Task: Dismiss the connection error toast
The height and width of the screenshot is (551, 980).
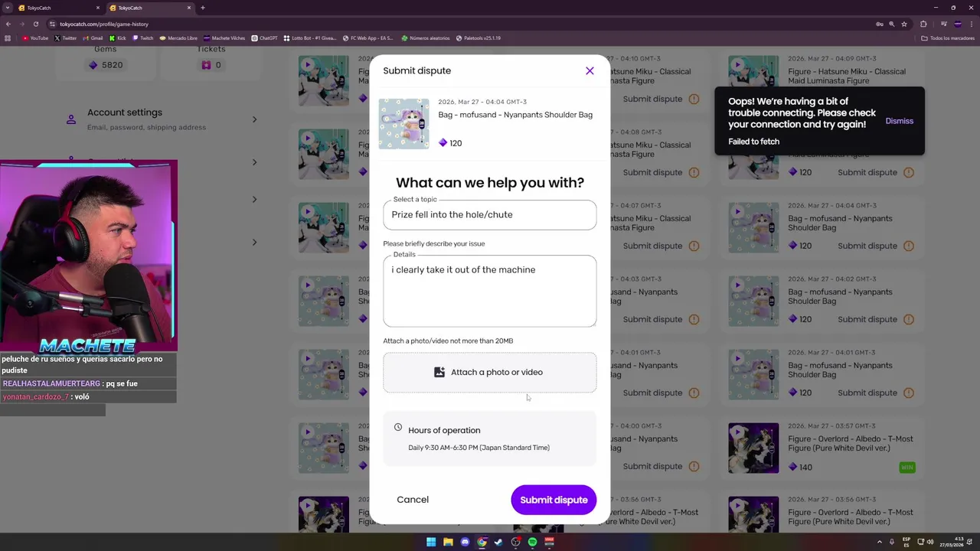Action: (900, 121)
